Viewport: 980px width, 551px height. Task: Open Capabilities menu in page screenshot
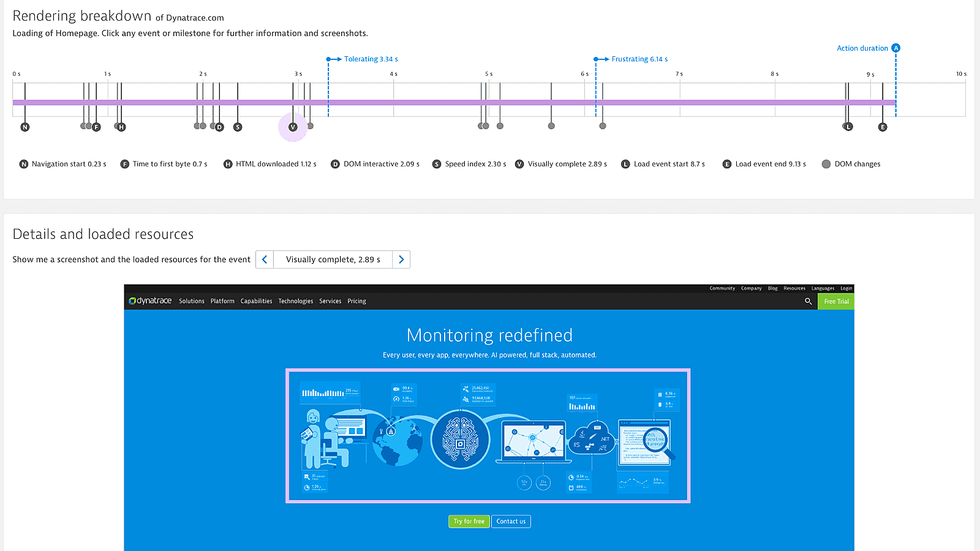point(256,301)
